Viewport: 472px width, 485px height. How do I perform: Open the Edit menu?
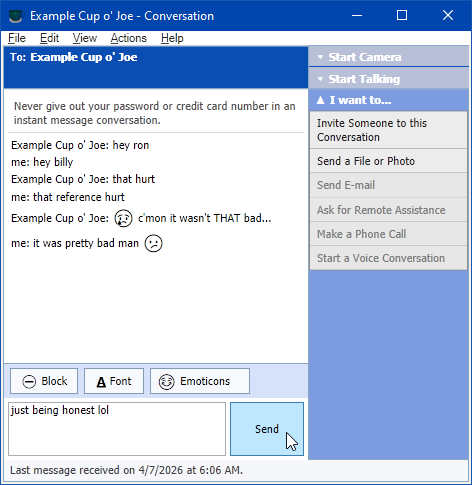49,38
